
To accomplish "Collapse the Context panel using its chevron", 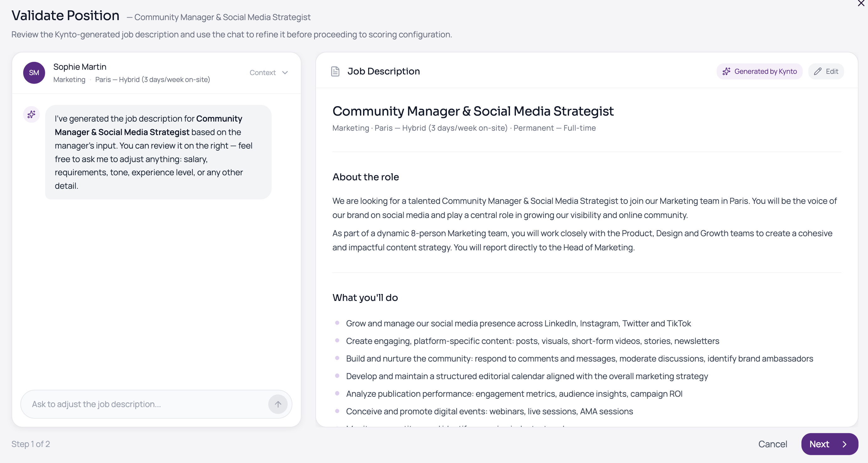I will [x=285, y=73].
